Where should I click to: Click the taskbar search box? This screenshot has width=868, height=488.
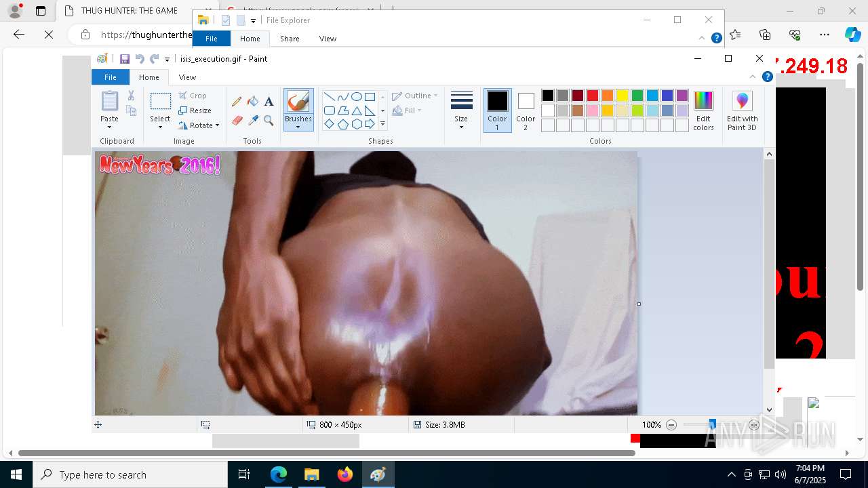(x=130, y=474)
